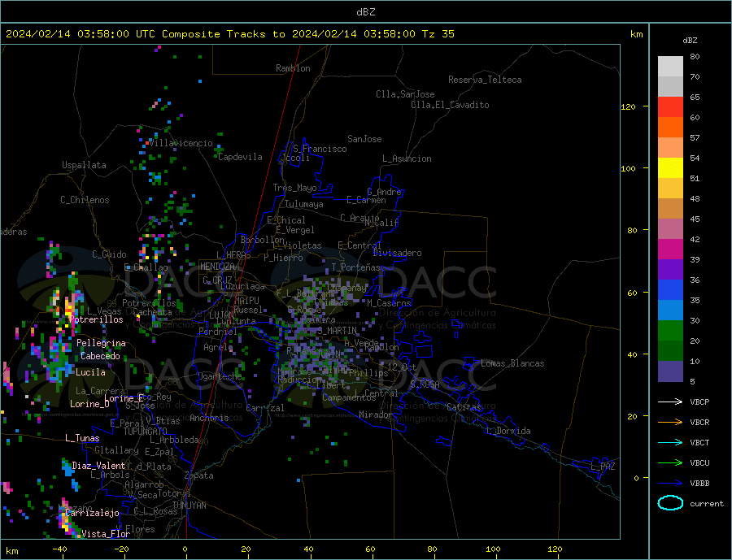Screen dimensions: 732x560
Task: Click the L_Tunas place label
Action: 82,438
